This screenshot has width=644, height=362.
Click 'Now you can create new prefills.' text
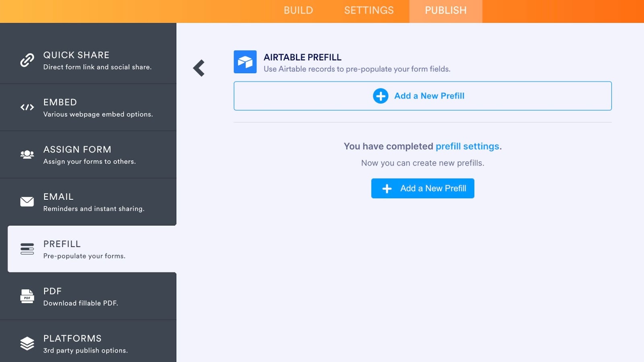pos(423,163)
